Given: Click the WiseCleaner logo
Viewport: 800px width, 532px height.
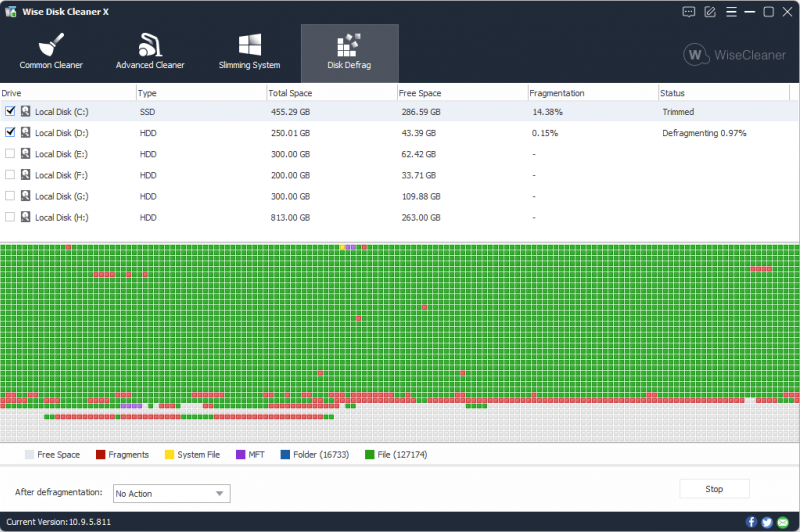Looking at the screenshot, I should point(735,55).
